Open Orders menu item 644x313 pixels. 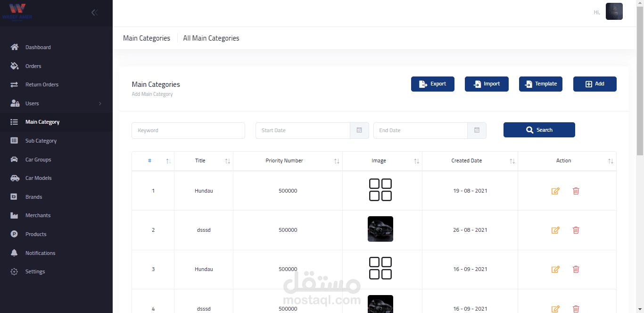pyautogui.click(x=56, y=66)
